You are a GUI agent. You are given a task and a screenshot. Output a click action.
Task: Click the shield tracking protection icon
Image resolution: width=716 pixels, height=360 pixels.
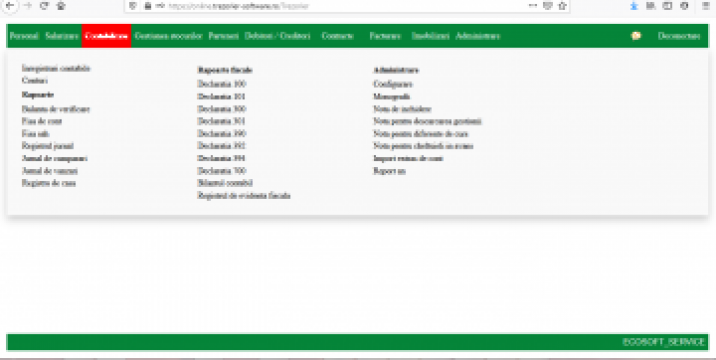[x=133, y=6]
